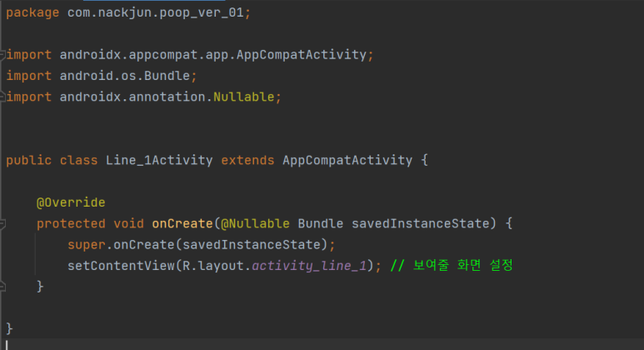Click AppCompatActivity after extends

(347, 160)
